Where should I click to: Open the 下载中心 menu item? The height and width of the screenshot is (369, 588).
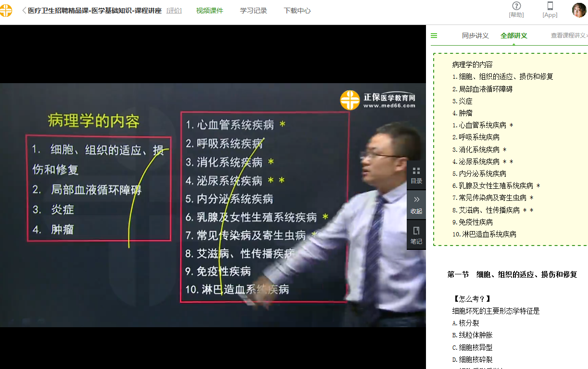click(297, 9)
